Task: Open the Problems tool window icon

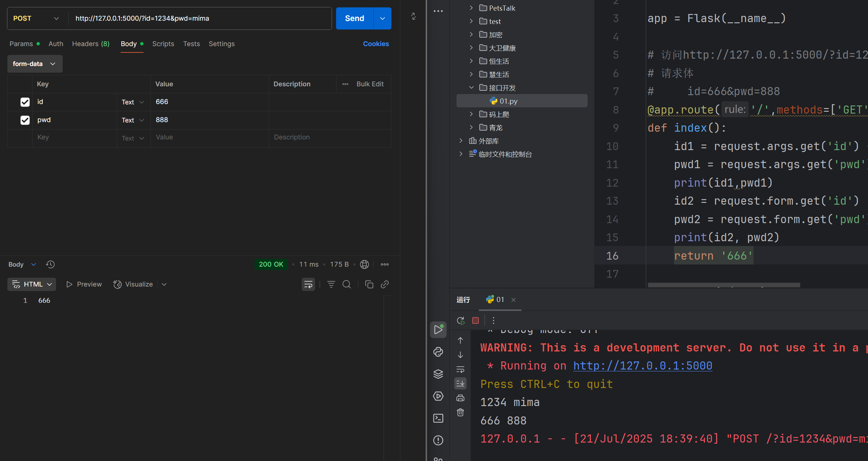Action: point(438,440)
